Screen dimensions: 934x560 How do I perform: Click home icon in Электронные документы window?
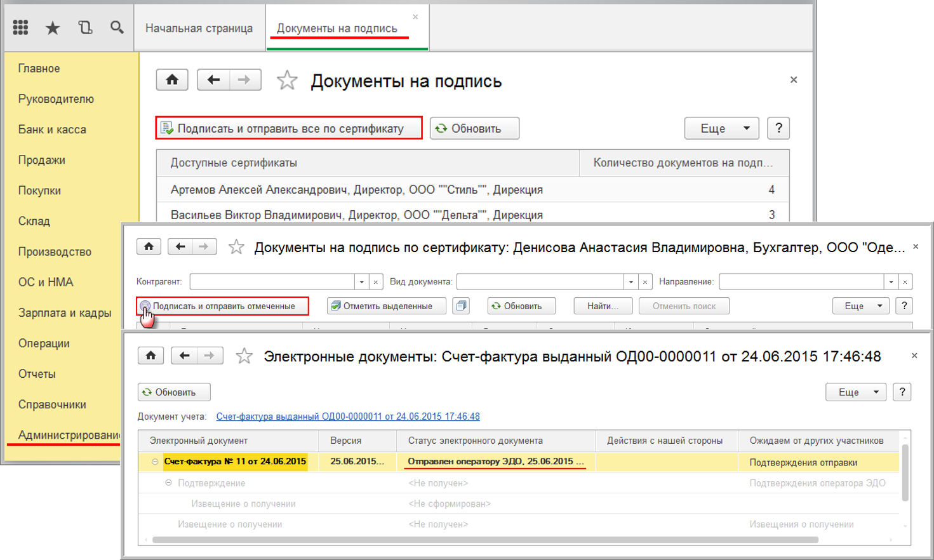point(150,356)
